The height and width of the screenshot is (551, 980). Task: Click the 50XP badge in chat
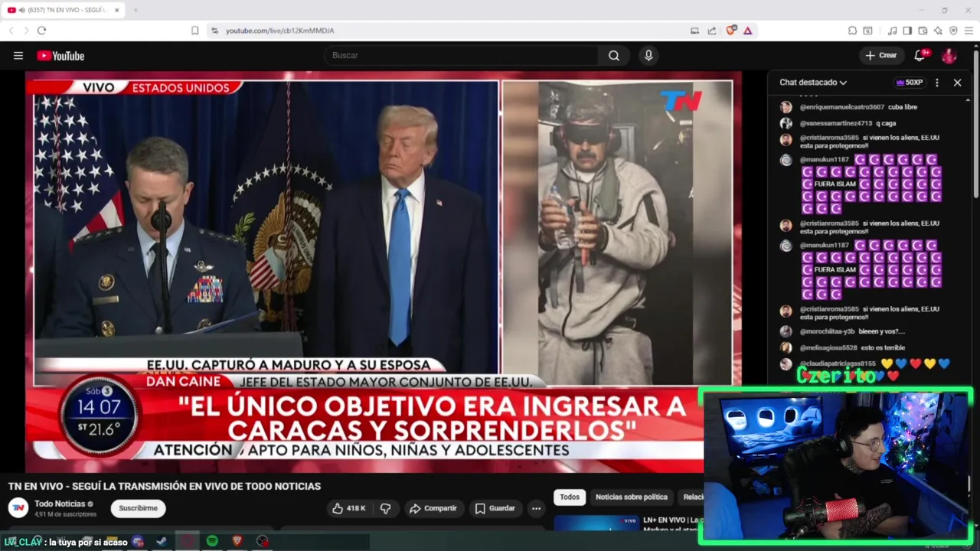(x=910, y=83)
